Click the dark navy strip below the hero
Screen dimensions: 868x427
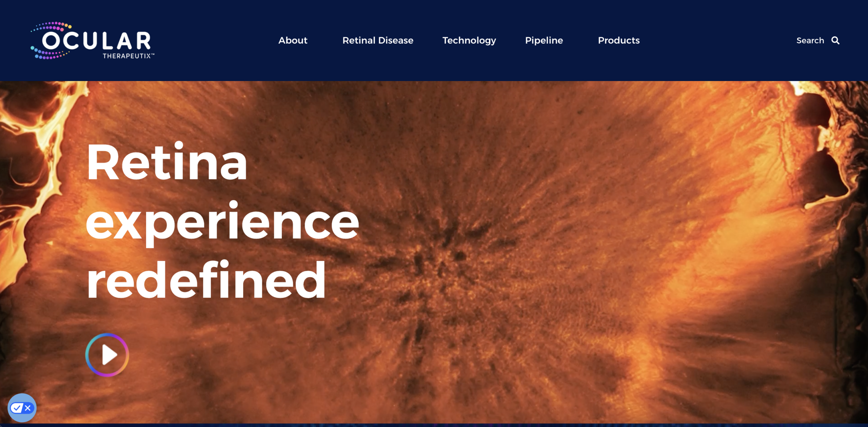(434, 425)
